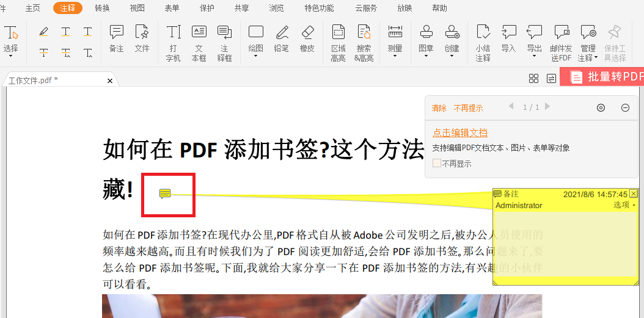Switch to the 视图 tab
Screen dimensions: 644x318
(x=137, y=8)
